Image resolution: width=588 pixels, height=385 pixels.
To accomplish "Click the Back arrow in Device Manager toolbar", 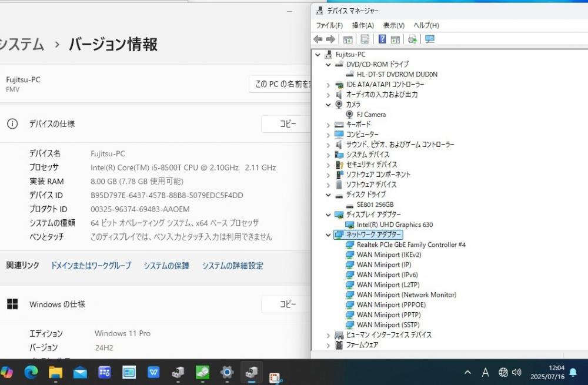I will click(318, 39).
